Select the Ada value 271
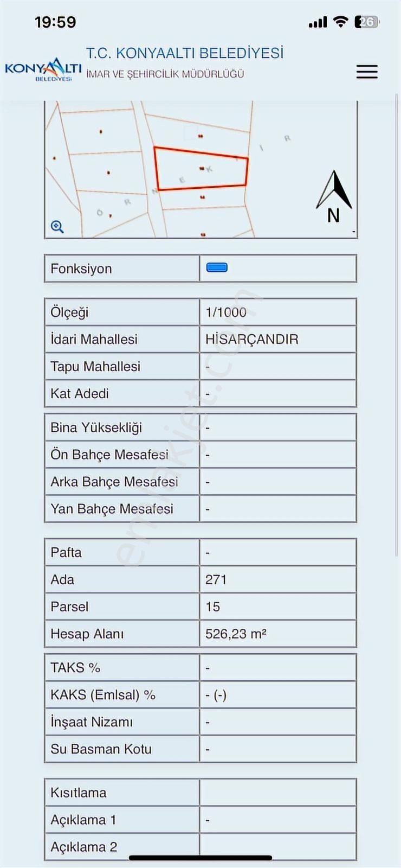Viewport: 401px width, 868px height. pos(215,579)
